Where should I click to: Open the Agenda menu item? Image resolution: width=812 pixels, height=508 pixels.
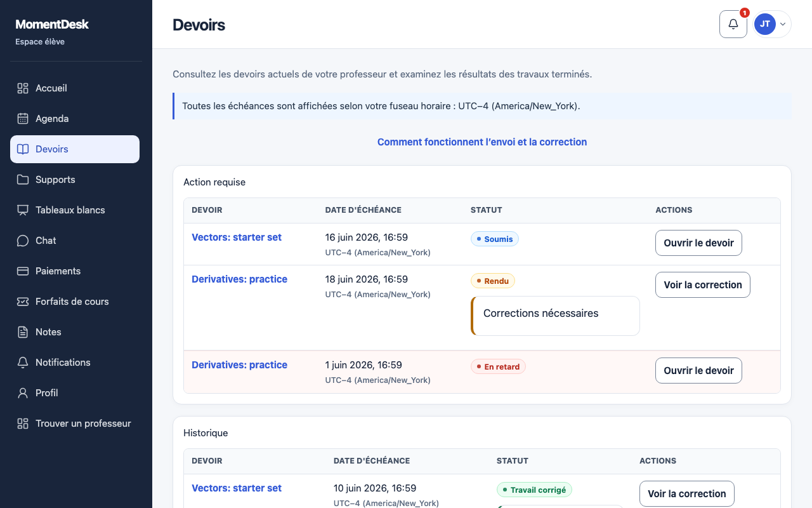pyautogui.click(x=75, y=119)
